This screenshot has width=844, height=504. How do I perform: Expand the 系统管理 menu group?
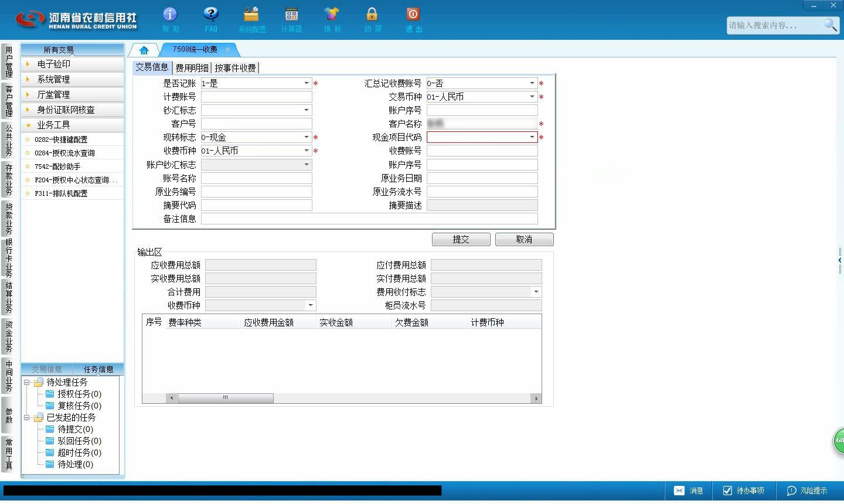coord(72,79)
